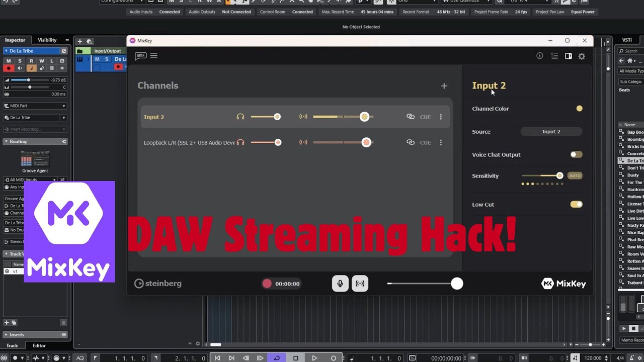Adjust the MixKey master volume slider
The height and width of the screenshot is (362, 644).
456,284
